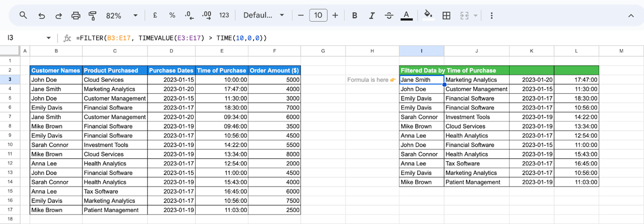Viewport: 644px width, 224px height.
Task: Click the Order Amount ($) header cell
Action: 274,70
